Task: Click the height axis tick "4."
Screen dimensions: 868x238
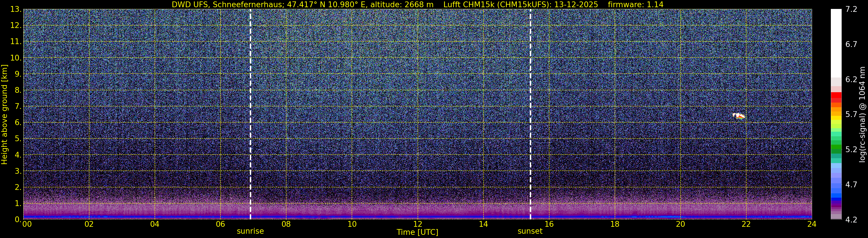Action: (18, 155)
